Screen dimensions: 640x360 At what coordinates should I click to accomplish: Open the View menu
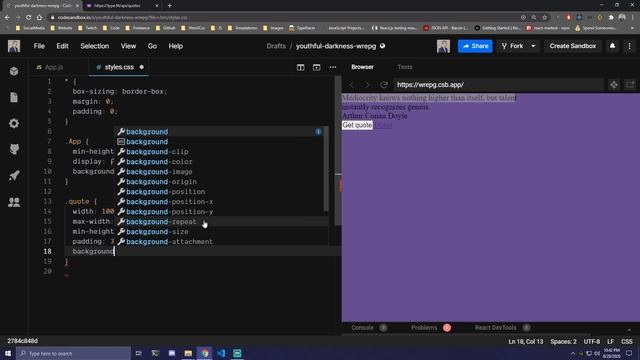(x=128, y=46)
